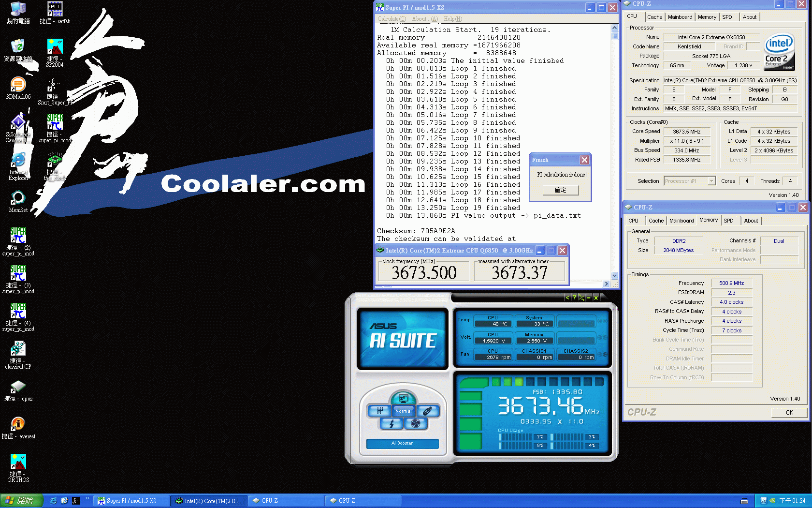Viewport: 812px width, 508px height.
Task: Switch to Cache tab in upper CPU-Z
Action: pos(654,17)
